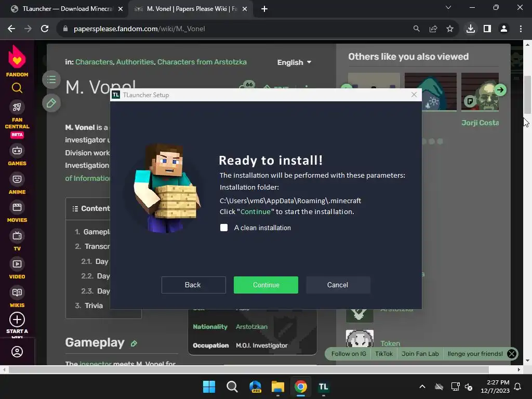Go Back in the TLauncher setup

point(193,285)
